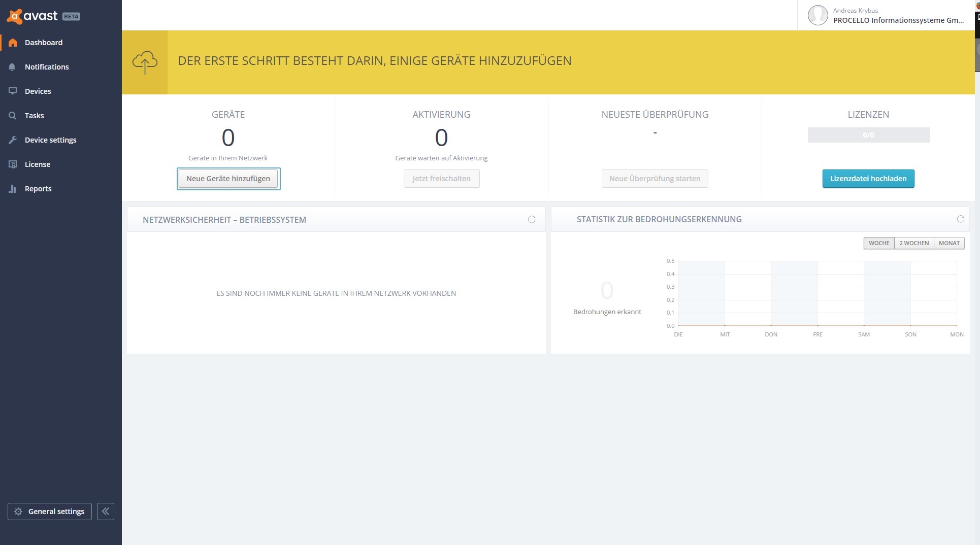Click the NEUESTE ÜBERPRÜFUNG card heading
This screenshot has height=545, width=980.
pyautogui.click(x=655, y=115)
